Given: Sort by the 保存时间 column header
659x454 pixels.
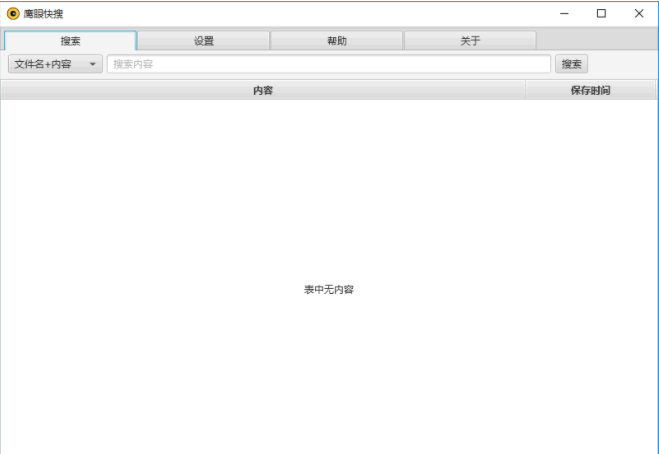Looking at the screenshot, I should point(590,90).
